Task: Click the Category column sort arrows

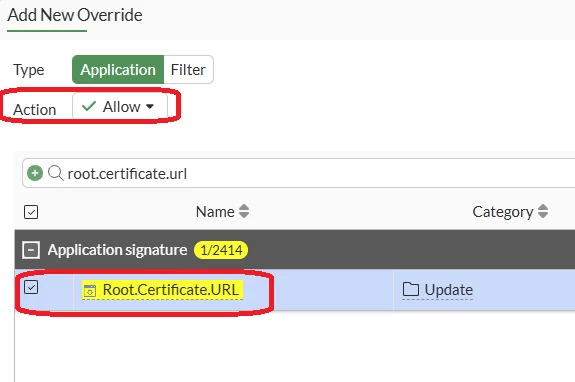Action: [543, 212]
